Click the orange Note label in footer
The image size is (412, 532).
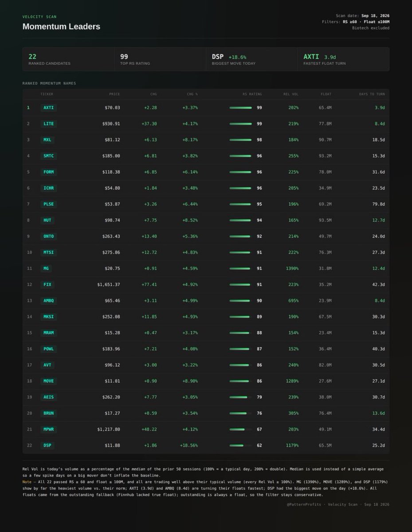coord(27,482)
